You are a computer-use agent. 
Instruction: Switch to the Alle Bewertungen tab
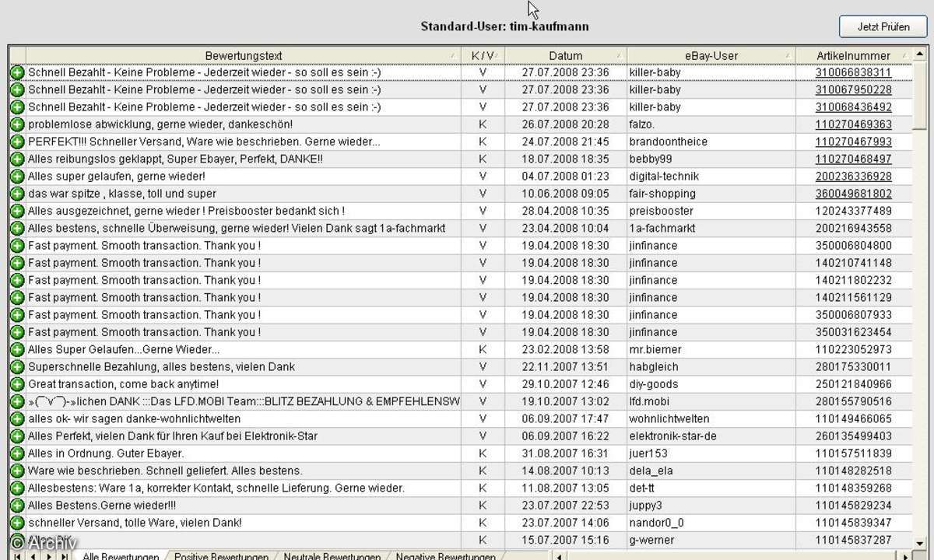[121, 556]
